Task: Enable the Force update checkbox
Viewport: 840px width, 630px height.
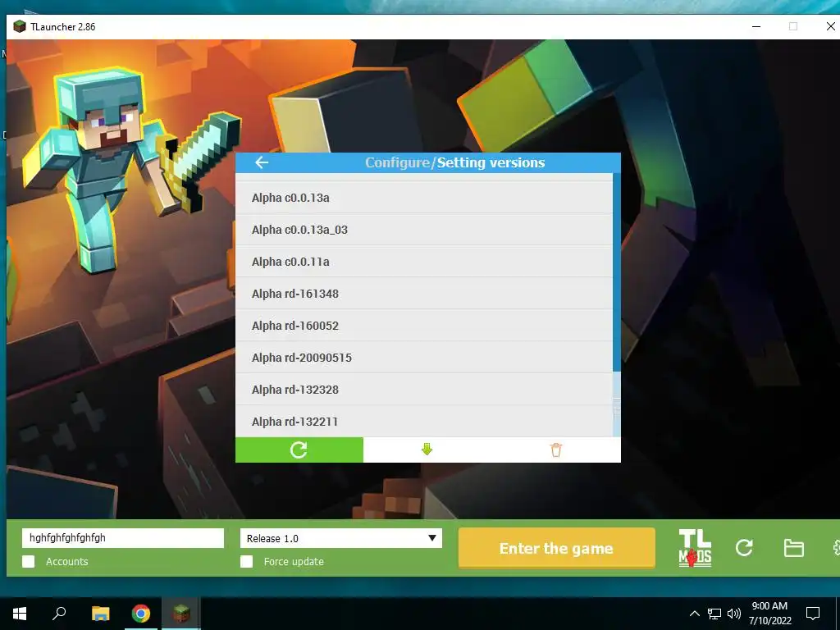Action: pos(246,561)
